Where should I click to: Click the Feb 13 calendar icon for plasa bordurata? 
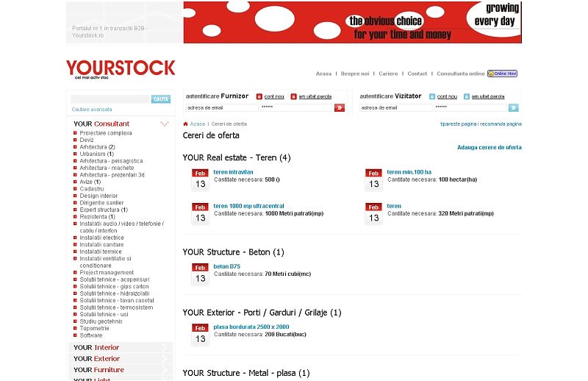(x=200, y=335)
